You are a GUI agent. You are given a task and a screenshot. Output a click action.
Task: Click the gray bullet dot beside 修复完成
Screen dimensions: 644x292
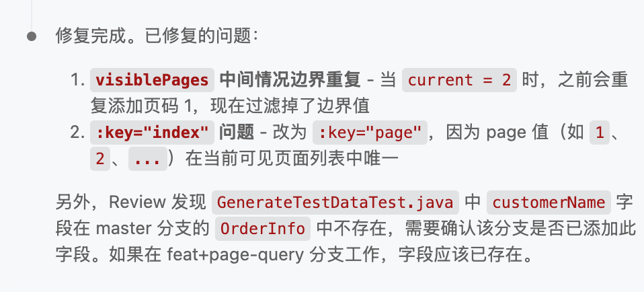(32, 36)
